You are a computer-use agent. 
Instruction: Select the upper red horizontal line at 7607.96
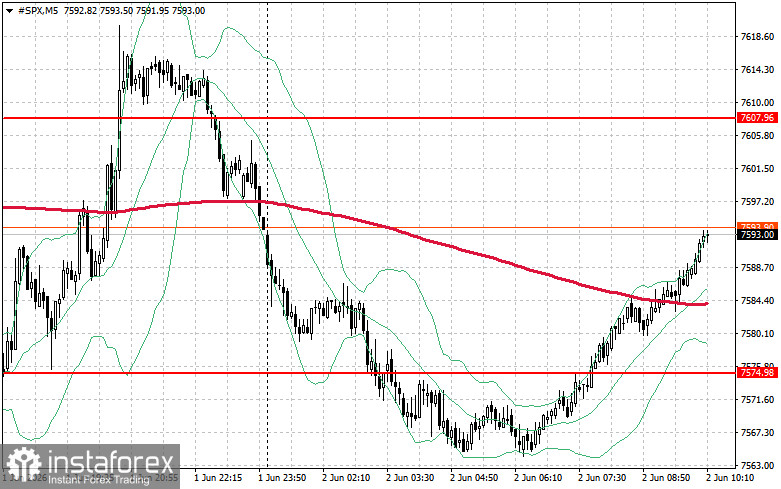point(369,119)
